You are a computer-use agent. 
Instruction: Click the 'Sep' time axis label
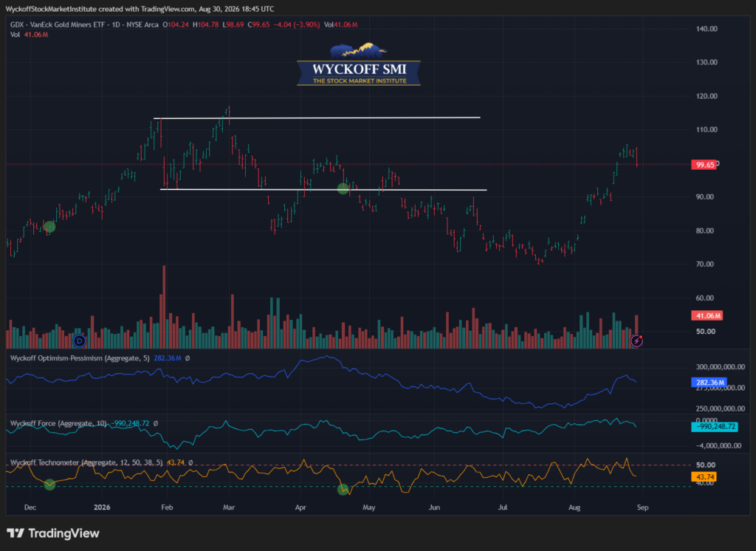tap(643, 507)
